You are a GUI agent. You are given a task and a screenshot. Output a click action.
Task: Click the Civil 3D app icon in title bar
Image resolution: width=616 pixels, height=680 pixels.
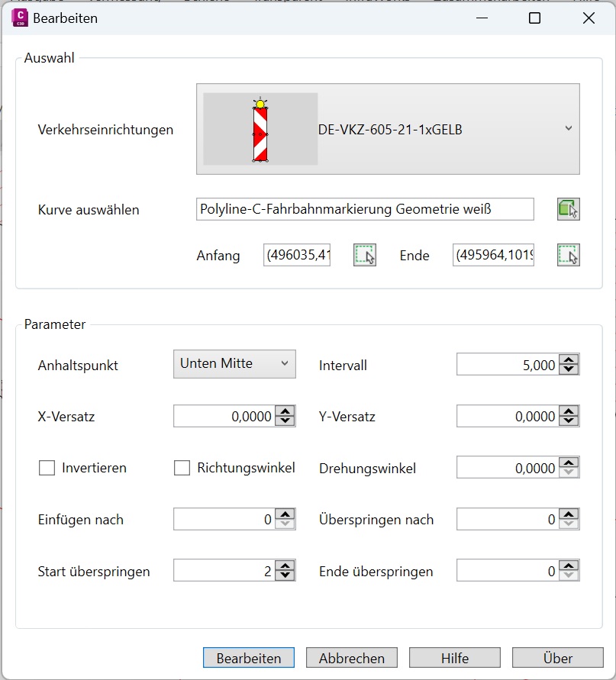(x=21, y=18)
